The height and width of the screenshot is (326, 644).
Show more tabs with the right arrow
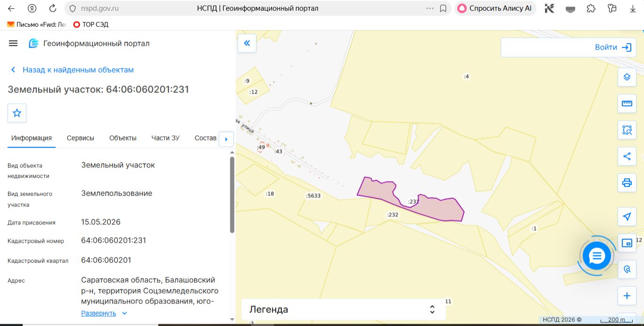226,139
